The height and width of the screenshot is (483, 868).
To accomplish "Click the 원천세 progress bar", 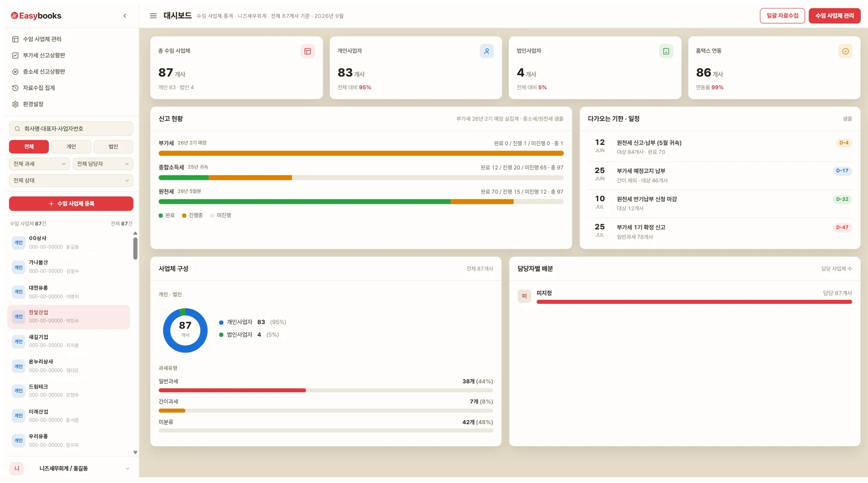I will click(x=361, y=202).
